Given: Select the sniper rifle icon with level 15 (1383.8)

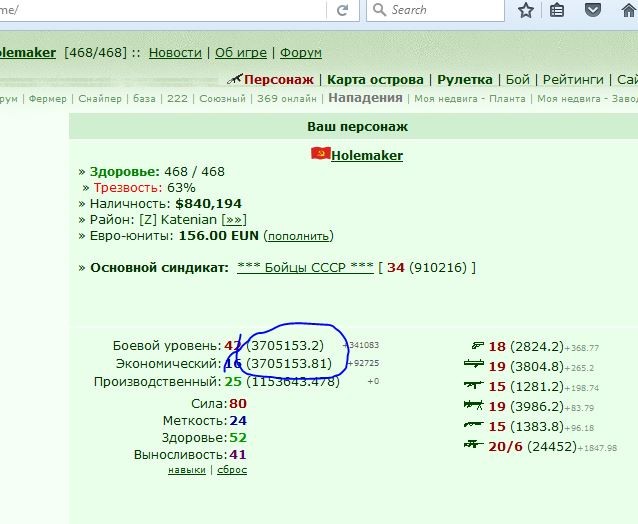Looking at the screenshot, I should point(474,425).
